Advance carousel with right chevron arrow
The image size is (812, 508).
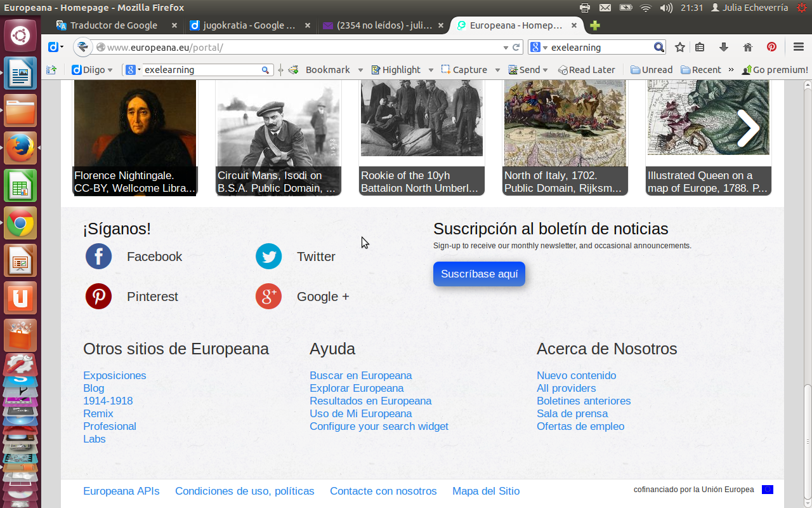tap(748, 128)
